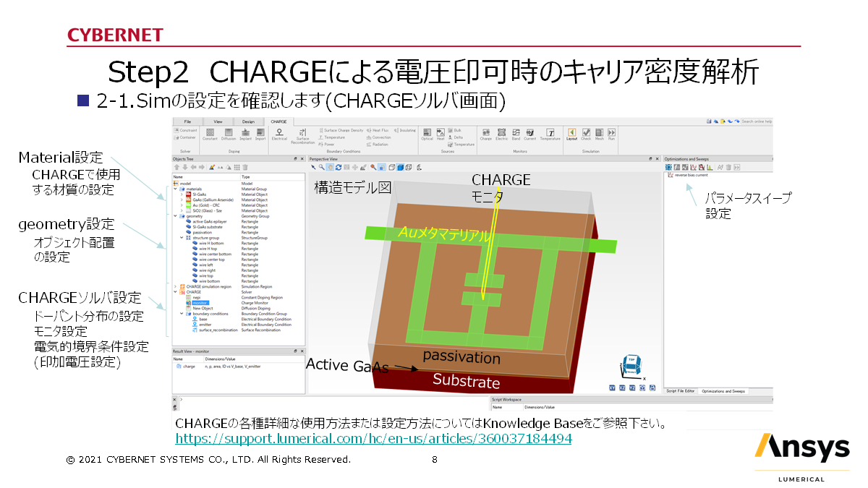This screenshot has width=868, height=488.
Task: Expand the SiO2 (Glass) material node
Action: 181,210
